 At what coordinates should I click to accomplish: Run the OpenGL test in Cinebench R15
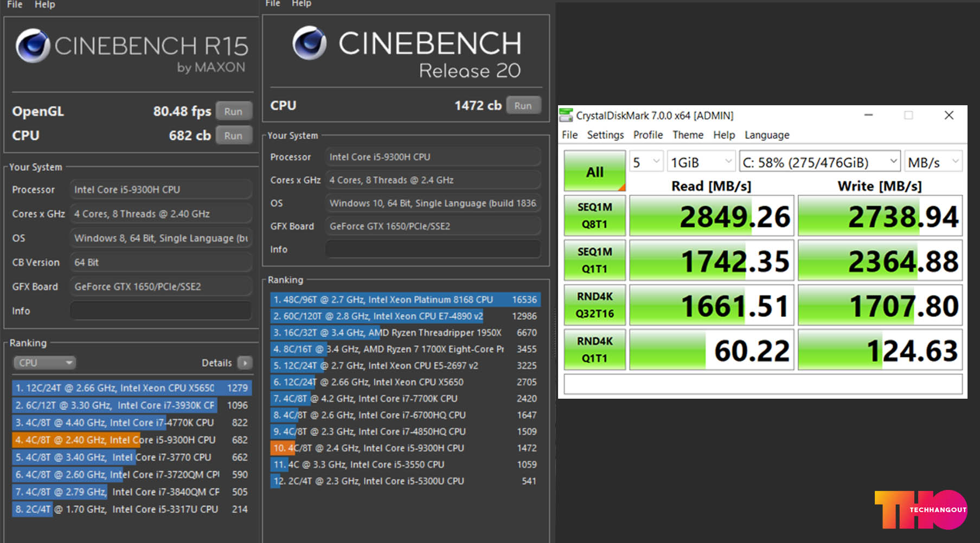(234, 111)
